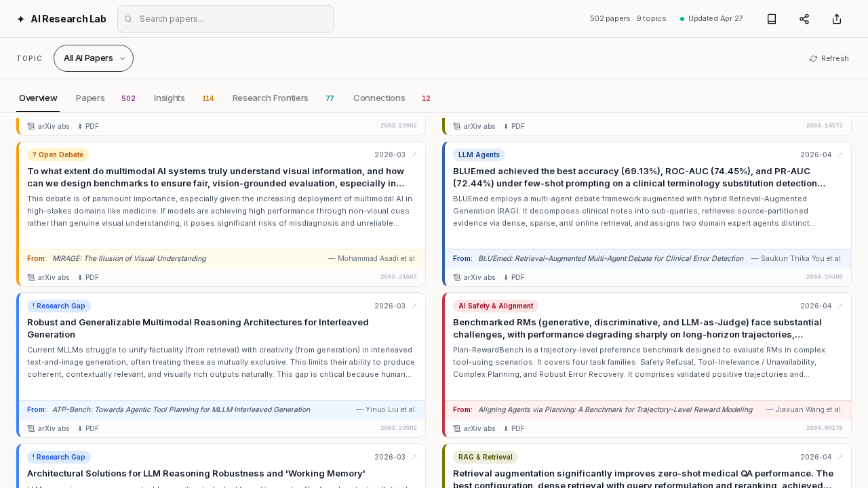Open arXiv abs link for paper 2604.10389

[475, 277]
